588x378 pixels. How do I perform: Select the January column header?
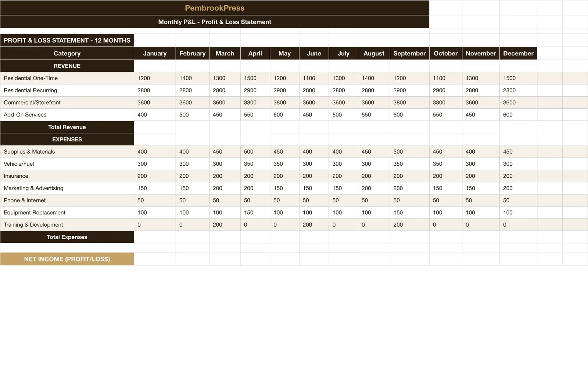click(155, 53)
